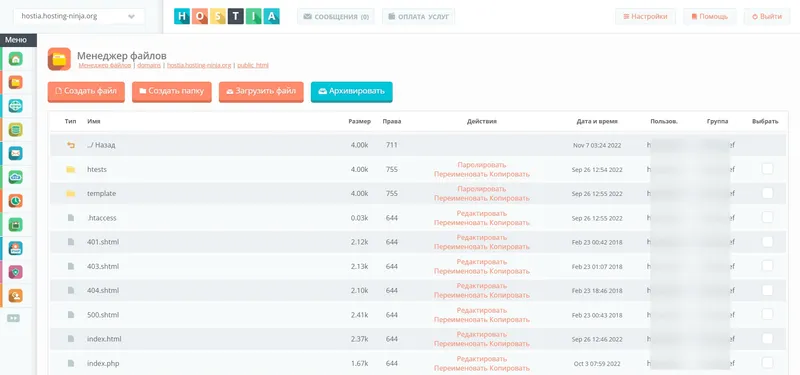
Task: Click the Создать файл button
Action: tap(86, 91)
